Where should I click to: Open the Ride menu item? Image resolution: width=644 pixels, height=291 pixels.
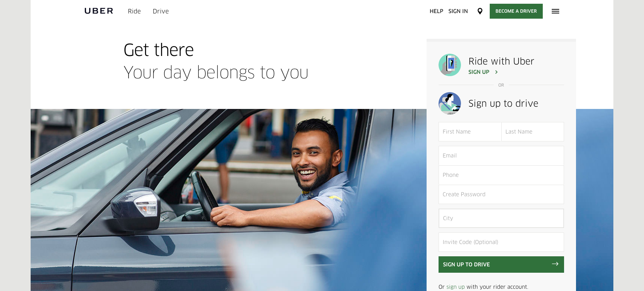point(134,11)
